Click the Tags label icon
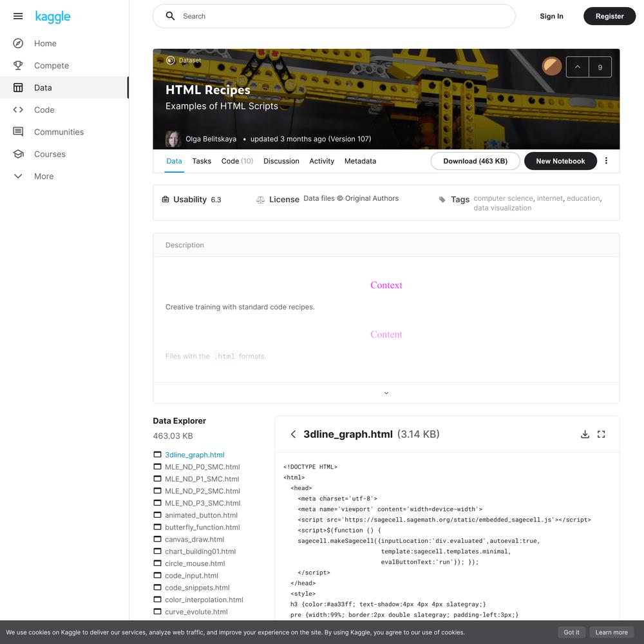This screenshot has width=644, height=644. (x=442, y=200)
